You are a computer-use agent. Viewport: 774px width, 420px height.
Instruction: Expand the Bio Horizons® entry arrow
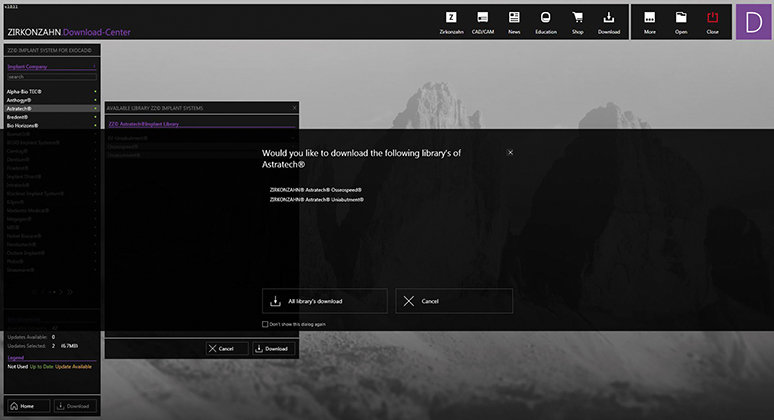(95, 126)
